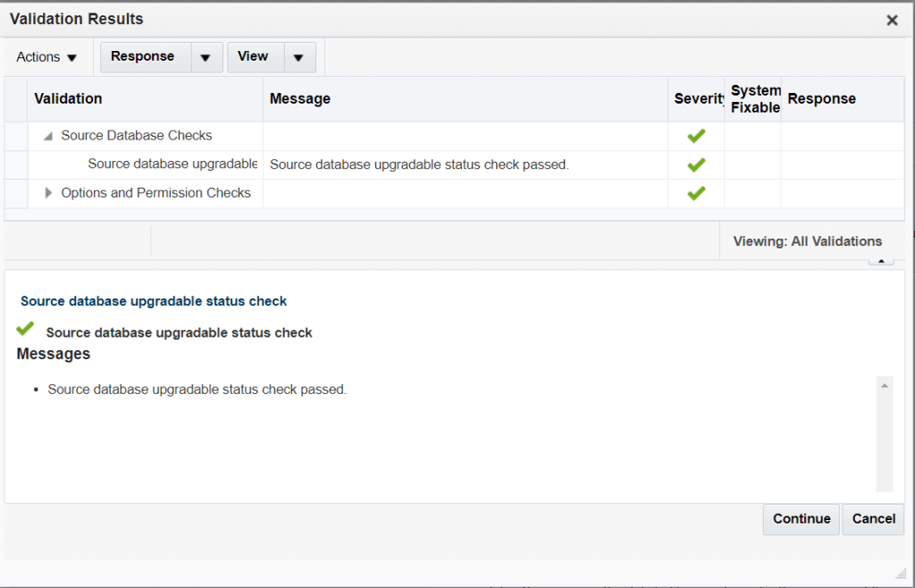Viewport: 915px width, 588px height.
Task: Click the View toolbar button
Action: coord(253,56)
